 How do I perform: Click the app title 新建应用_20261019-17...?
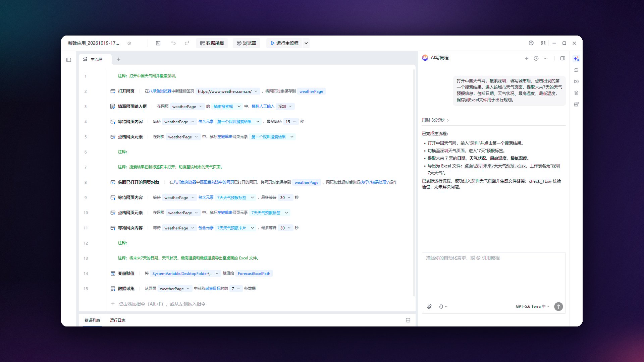(x=94, y=43)
